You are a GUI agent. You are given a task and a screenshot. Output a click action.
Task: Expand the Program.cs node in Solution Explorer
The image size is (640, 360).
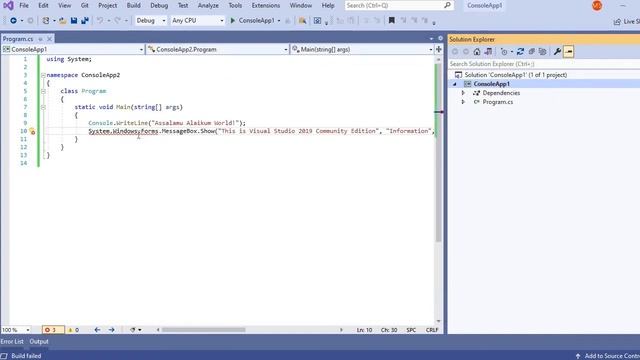(x=463, y=102)
